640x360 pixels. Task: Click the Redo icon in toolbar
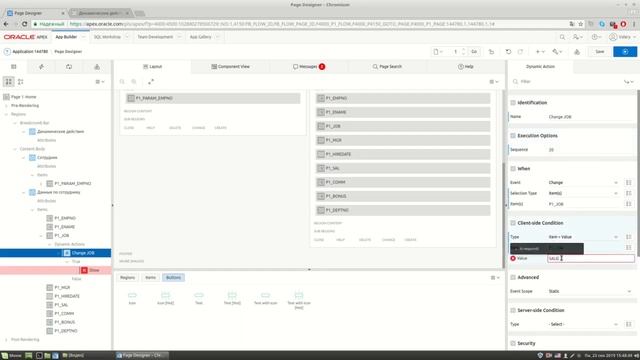point(520,51)
